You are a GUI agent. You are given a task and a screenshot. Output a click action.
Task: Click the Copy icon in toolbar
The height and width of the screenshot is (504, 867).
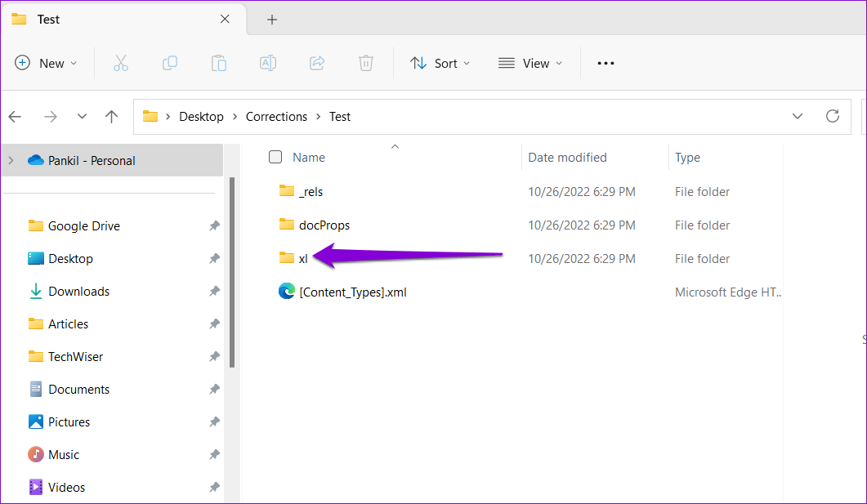coord(170,63)
